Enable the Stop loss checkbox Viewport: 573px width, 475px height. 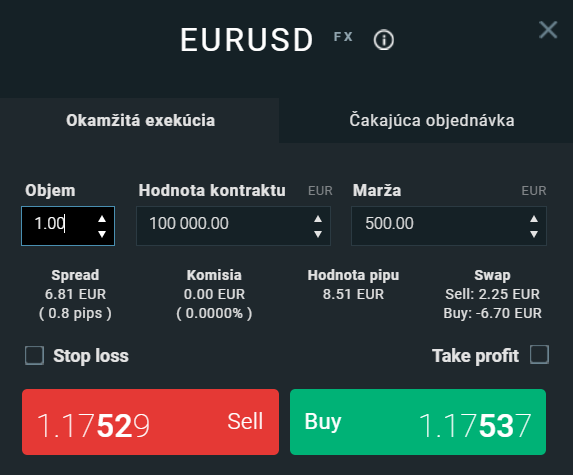[x=34, y=356]
